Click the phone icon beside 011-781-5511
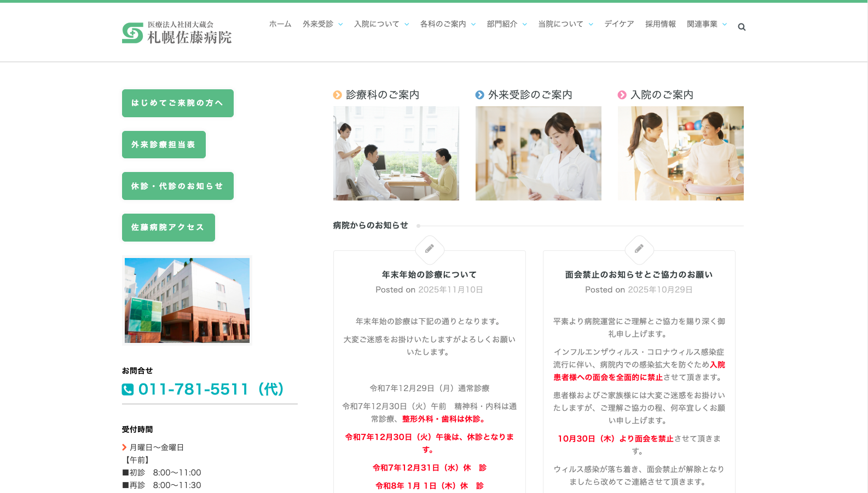This screenshot has height=493, width=868. 128,389
